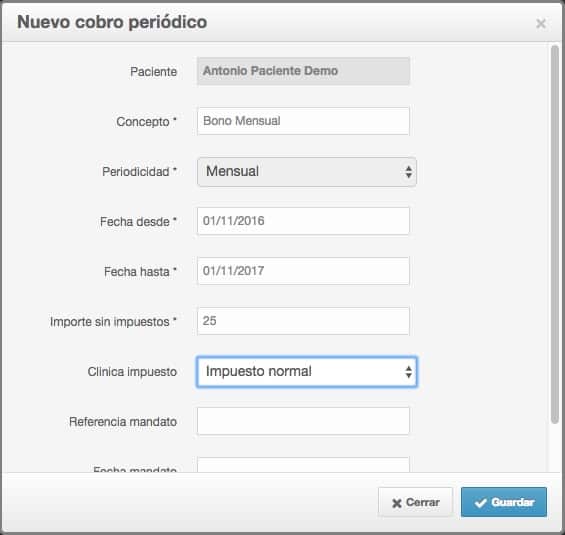Close the Nuevo cobro periódico dialog with the X
Image resolution: width=565 pixels, height=535 pixels.
coord(540,24)
